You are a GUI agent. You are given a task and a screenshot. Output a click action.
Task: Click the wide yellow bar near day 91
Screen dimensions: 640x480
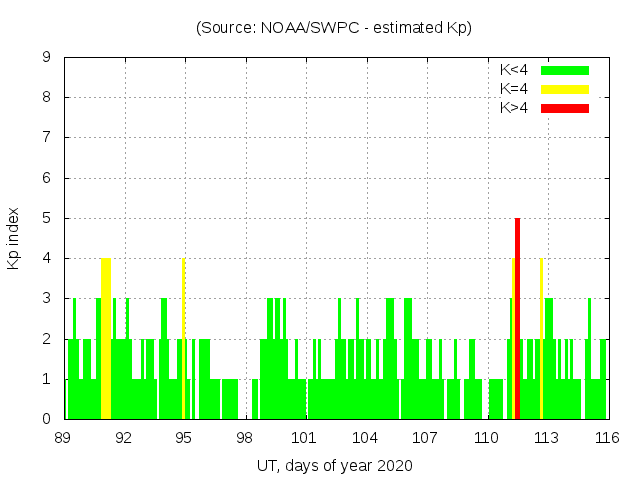tap(106, 338)
